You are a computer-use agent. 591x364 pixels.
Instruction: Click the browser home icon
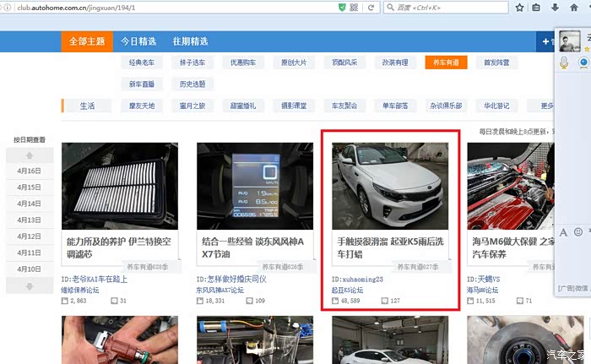[572, 7]
